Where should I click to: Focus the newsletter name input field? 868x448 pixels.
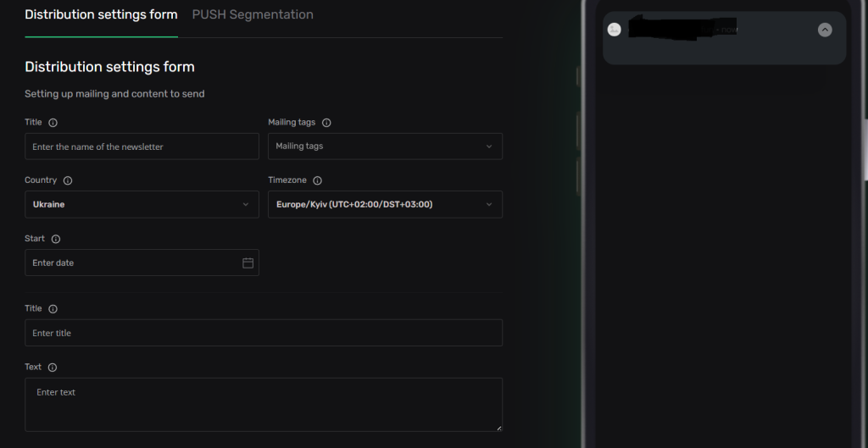[142, 147]
